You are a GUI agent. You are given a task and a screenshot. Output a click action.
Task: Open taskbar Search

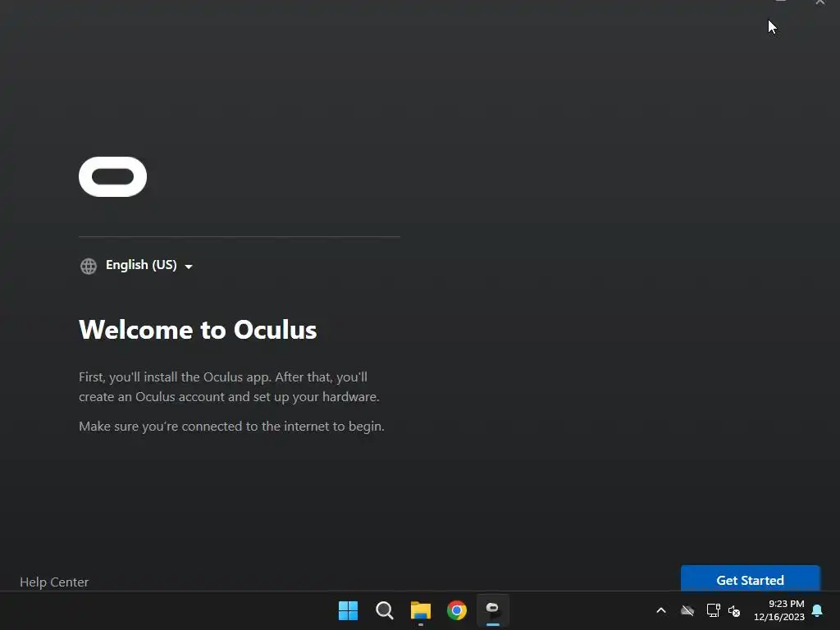coord(385,610)
